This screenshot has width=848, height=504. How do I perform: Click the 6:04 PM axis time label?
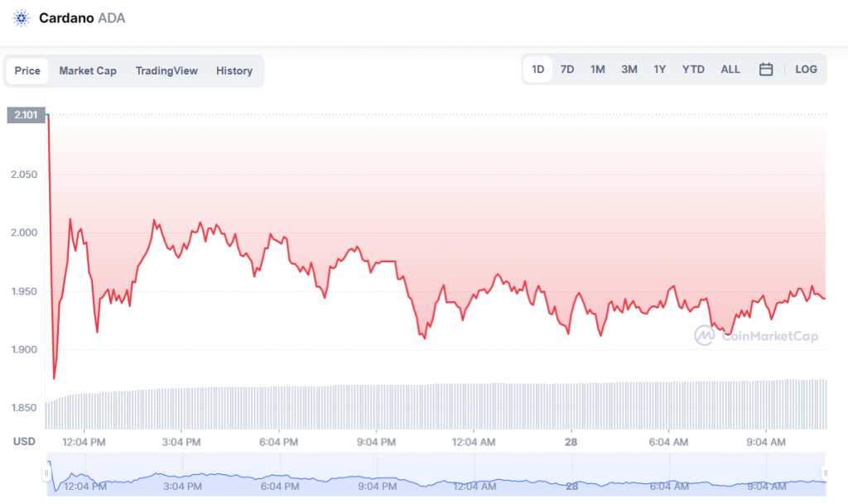pos(278,442)
